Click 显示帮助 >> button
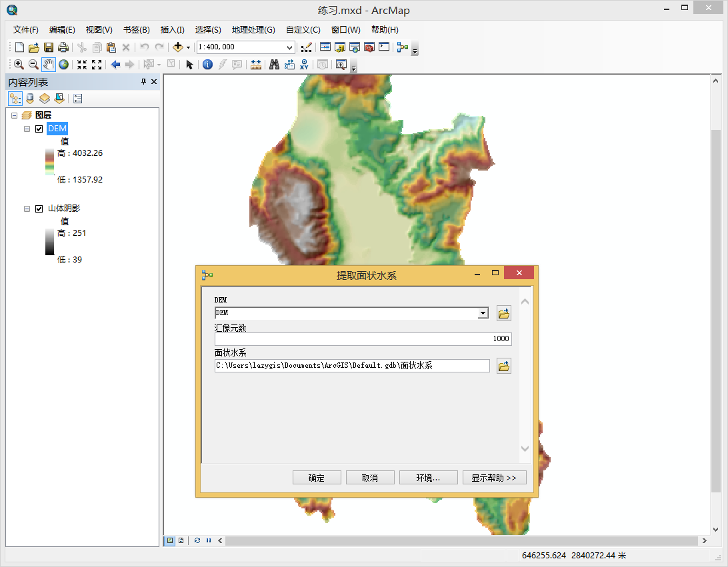Image resolution: width=728 pixels, height=567 pixels. coord(495,478)
